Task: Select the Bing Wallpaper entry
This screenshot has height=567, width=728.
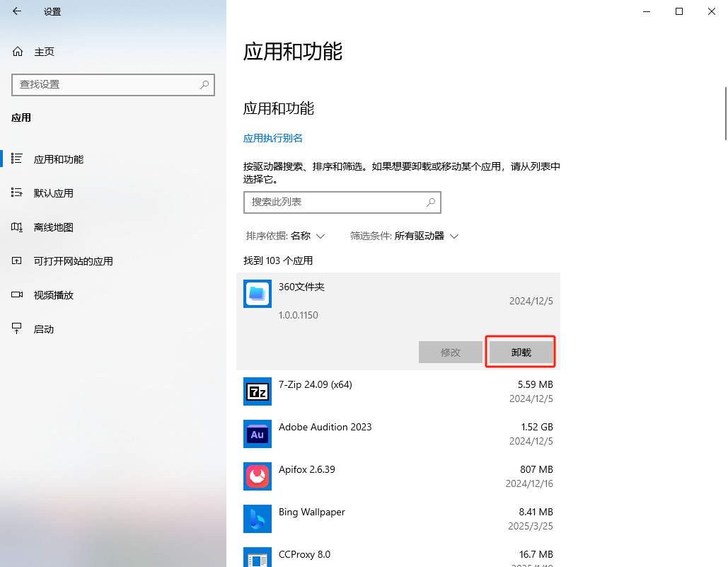Action: tap(398, 519)
